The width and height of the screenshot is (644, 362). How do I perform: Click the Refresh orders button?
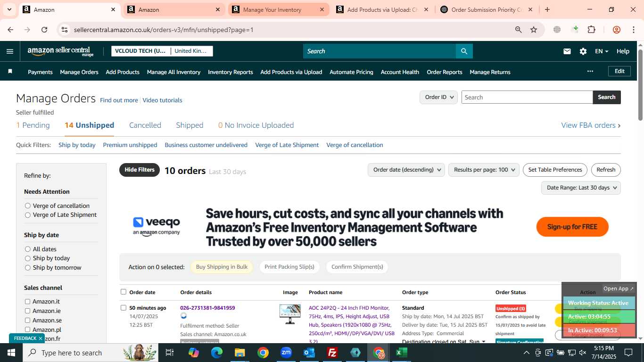pos(606,170)
